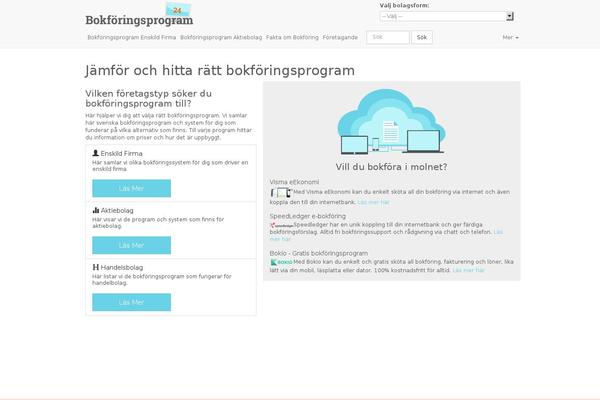Go to Fakta om Bokföring

(292, 38)
